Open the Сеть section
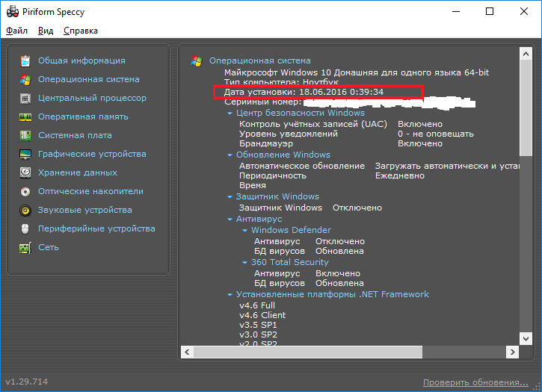This screenshot has height=392, width=542. pyautogui.click(x=49, y=247)
